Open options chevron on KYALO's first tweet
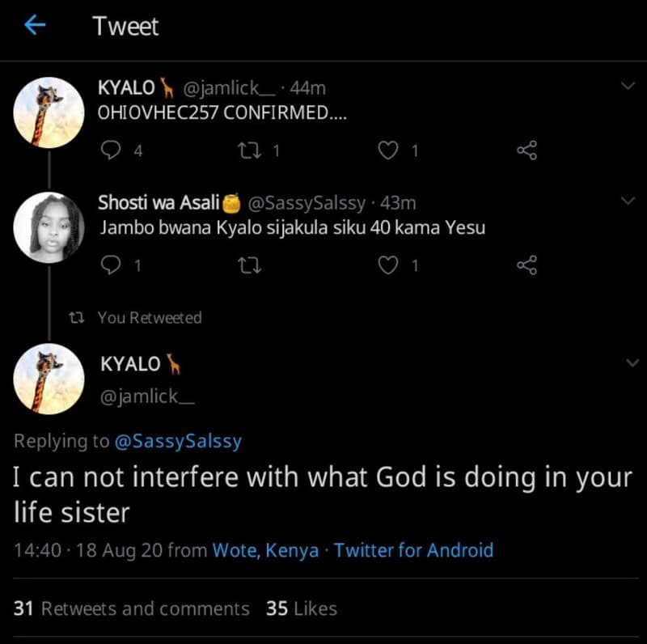The image size is (647, 644). 628,83
